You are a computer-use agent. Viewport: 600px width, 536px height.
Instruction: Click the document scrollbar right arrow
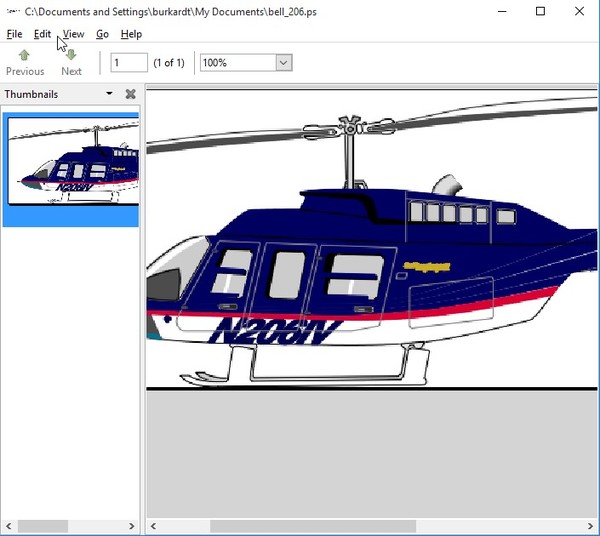[591, 526]
